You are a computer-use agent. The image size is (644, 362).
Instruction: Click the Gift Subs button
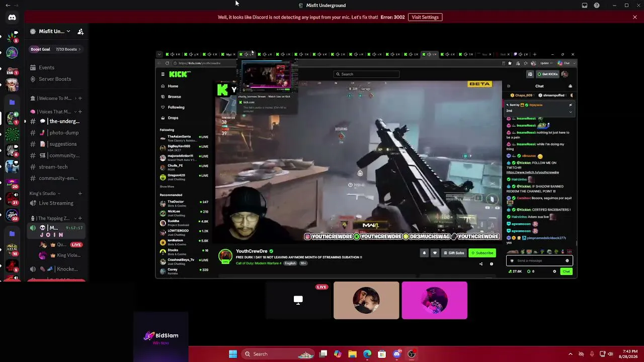click(454, 253)
